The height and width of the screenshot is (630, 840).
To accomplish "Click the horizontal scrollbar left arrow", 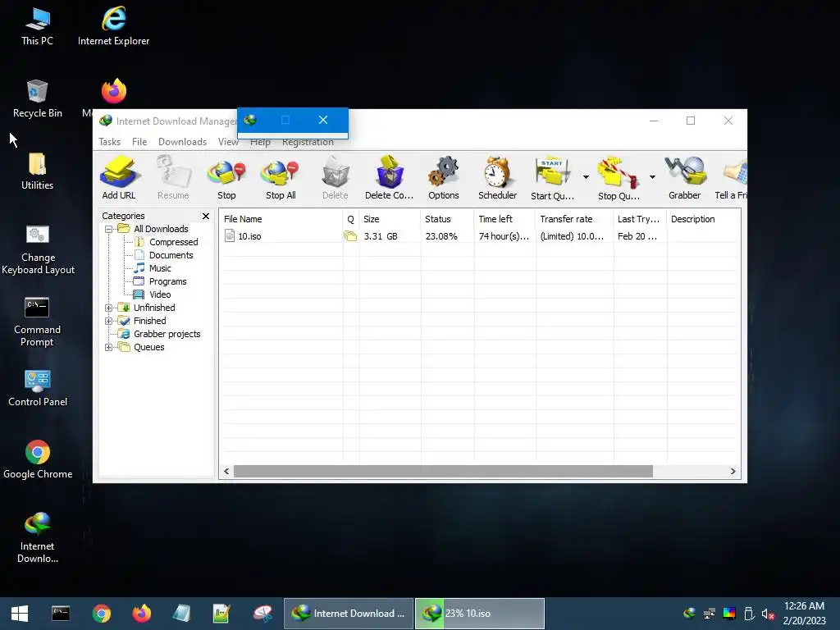I will [226, 472].
